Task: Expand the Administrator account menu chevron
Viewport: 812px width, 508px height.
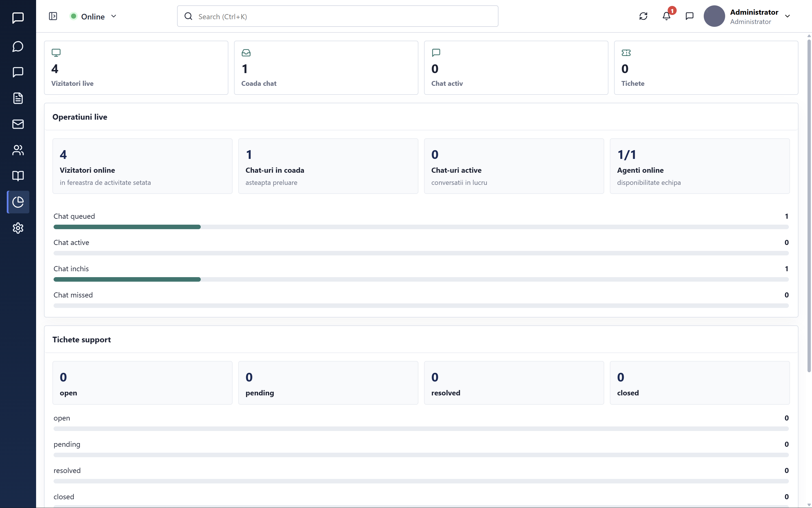Action: [787, 16]
